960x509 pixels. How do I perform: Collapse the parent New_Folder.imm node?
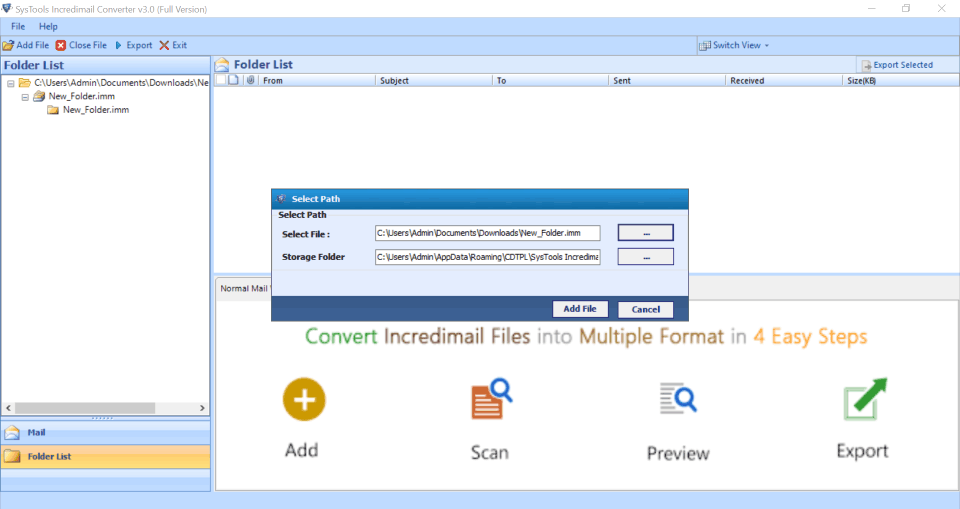click(25, 97)
